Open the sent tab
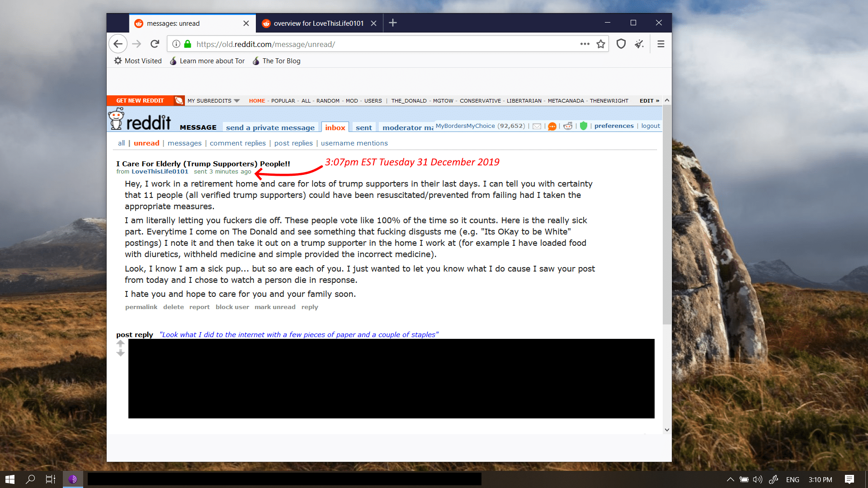 (364, 127)
